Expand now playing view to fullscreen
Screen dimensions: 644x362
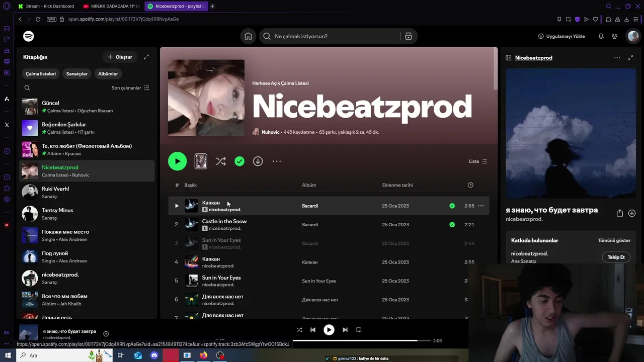630,58
